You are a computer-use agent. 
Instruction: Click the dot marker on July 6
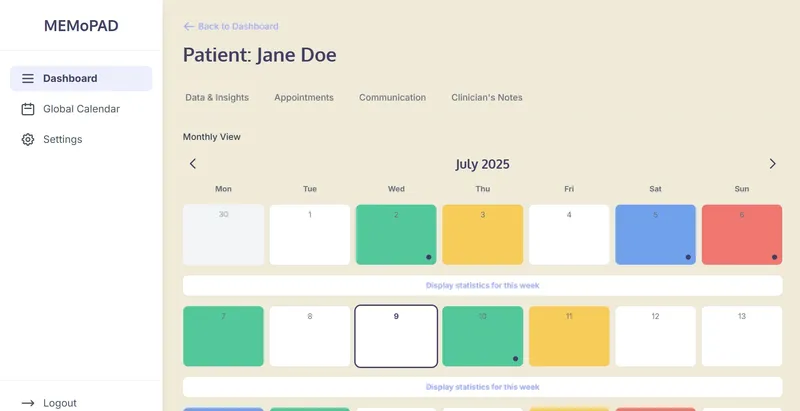[x=774, y=257]
